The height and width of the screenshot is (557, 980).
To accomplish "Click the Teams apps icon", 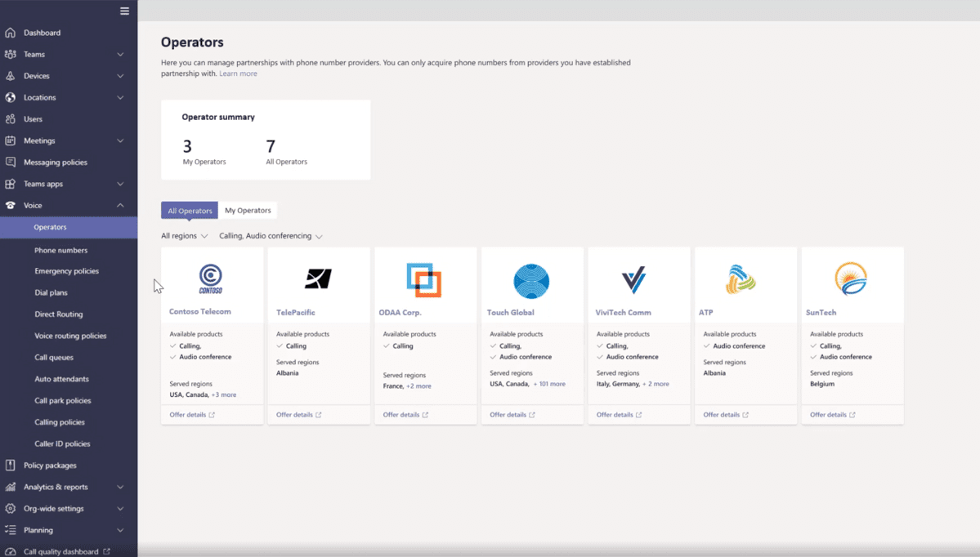I will pos(10,184).
